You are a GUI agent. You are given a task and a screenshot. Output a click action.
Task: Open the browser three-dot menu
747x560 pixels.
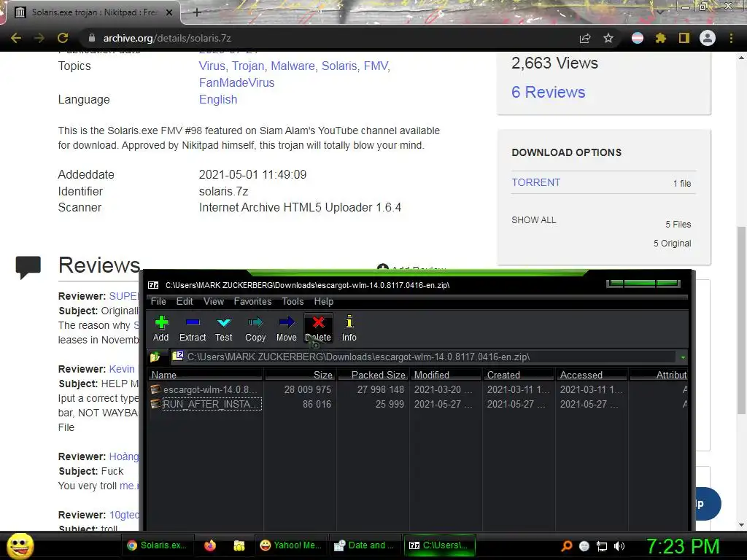point(731,38)
